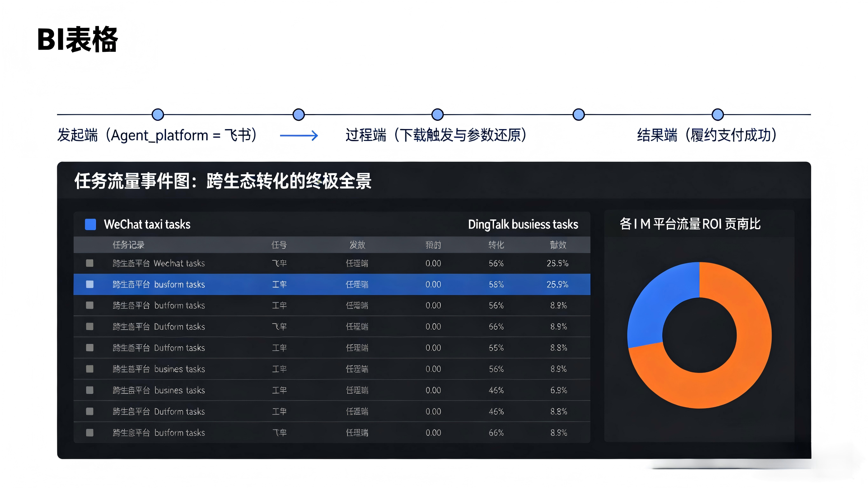The image size is (868, 488).
Task: Click the blue WeChat taxi tasks legend square
Action: 90,224
